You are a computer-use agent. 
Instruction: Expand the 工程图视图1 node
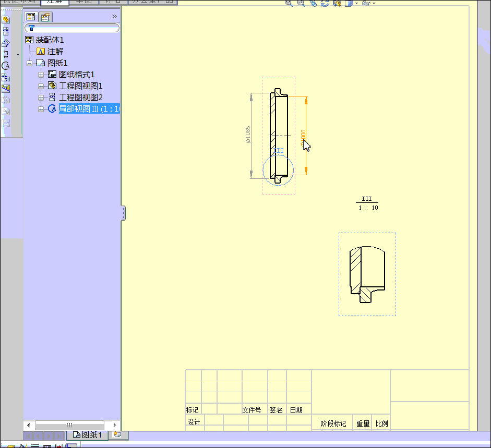click(x=41, y=86)
